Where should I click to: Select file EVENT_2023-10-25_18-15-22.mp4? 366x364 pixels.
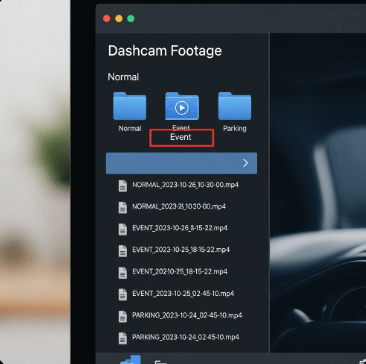coord(174,250)
